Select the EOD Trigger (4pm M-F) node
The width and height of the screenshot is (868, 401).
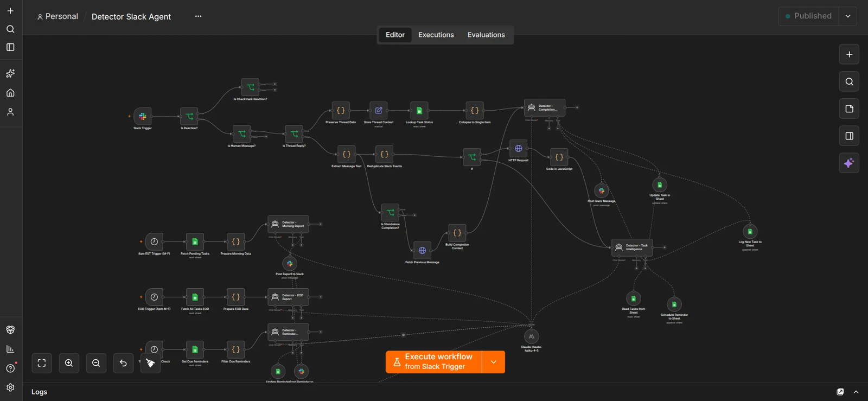tap(154, 297)
